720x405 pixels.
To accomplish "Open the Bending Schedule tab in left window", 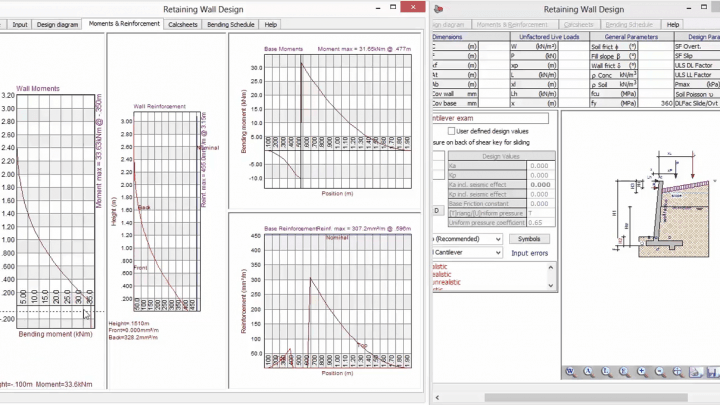I will click(x=231, y=24).
